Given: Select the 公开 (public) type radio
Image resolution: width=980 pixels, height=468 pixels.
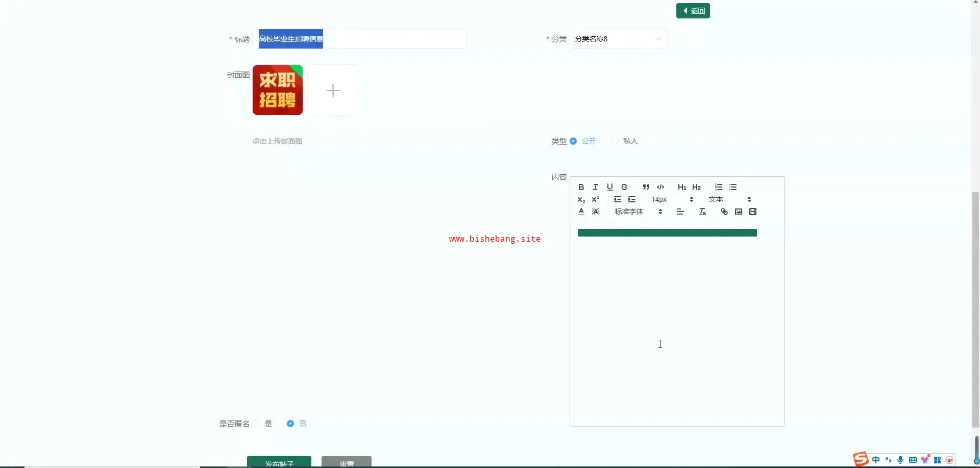Looking at the screenshot, I should tap(573, 141).
